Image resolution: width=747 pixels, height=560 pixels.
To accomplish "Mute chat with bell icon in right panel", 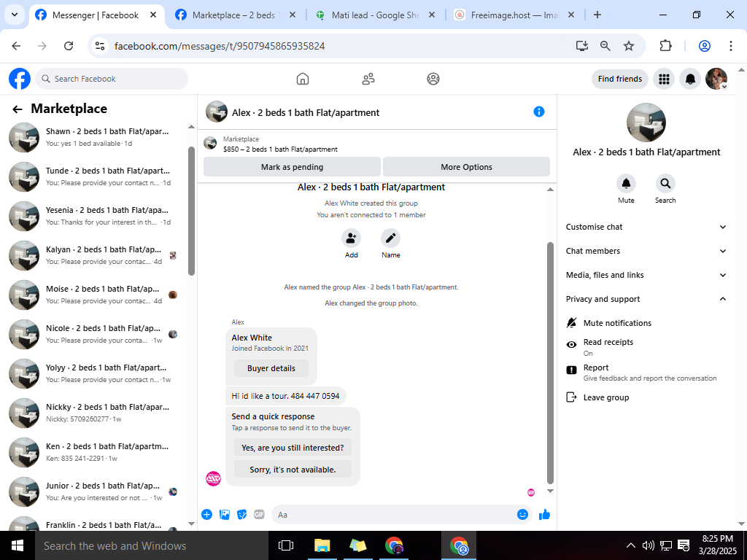I will (x=626, y=183).
